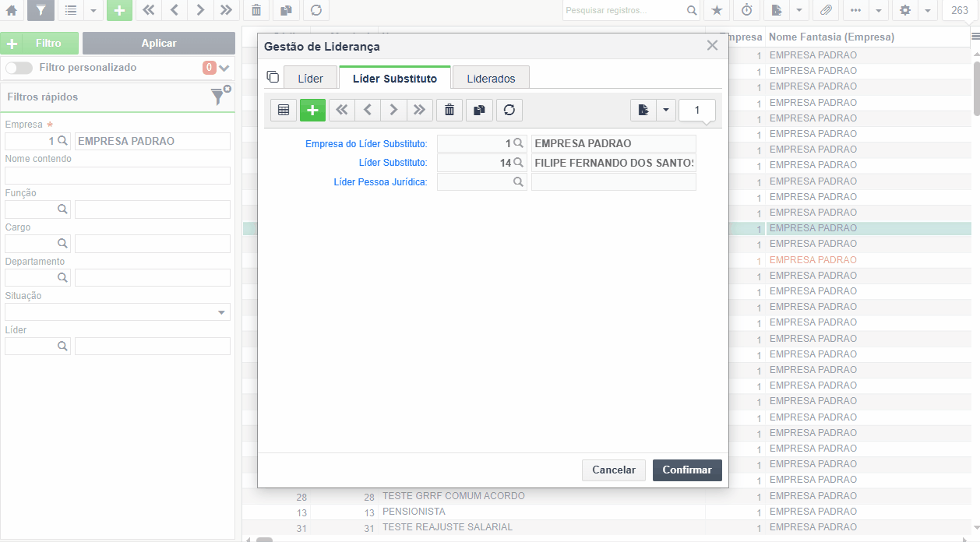Open the list view dropdown arrow
Screen dimensions: 980x542
[93, 10]
